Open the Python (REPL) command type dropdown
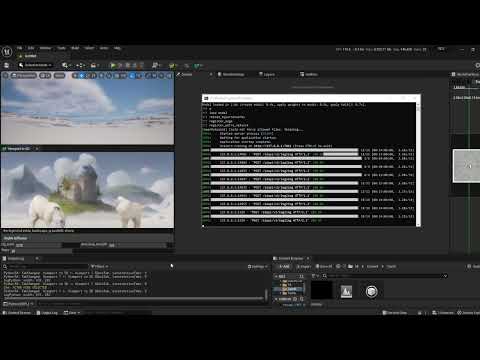 click(x=18, y=304)
